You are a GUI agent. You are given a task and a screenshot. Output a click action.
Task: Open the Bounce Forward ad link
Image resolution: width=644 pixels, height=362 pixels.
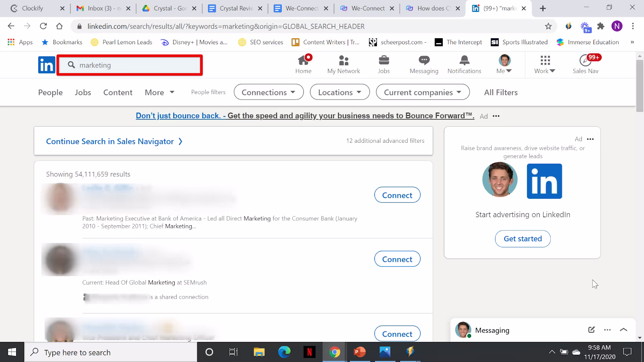click(x=305, y=116)
